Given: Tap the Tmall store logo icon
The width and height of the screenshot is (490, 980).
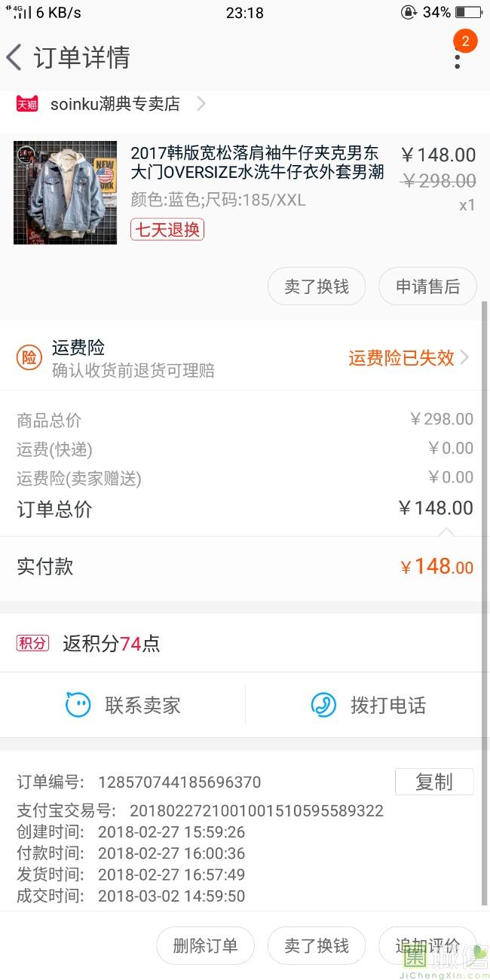Looking at the screenshot, I should pyautogui.click(x=27, y=104).
